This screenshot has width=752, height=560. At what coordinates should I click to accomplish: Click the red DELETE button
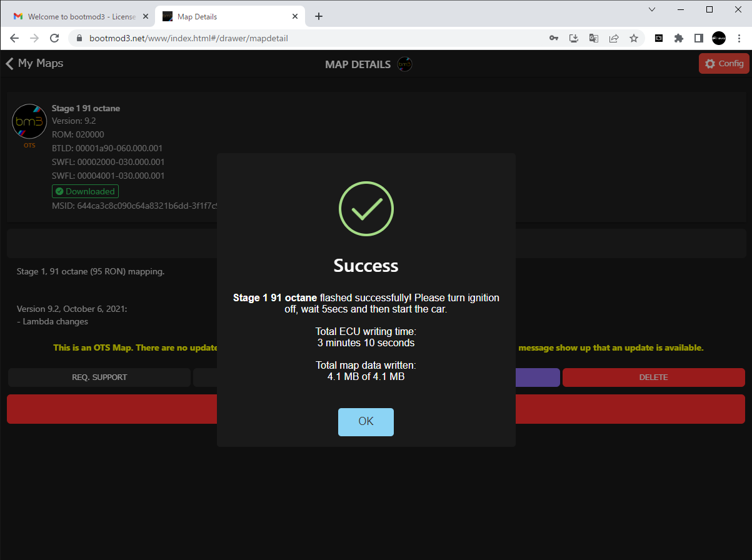point(653,377)
